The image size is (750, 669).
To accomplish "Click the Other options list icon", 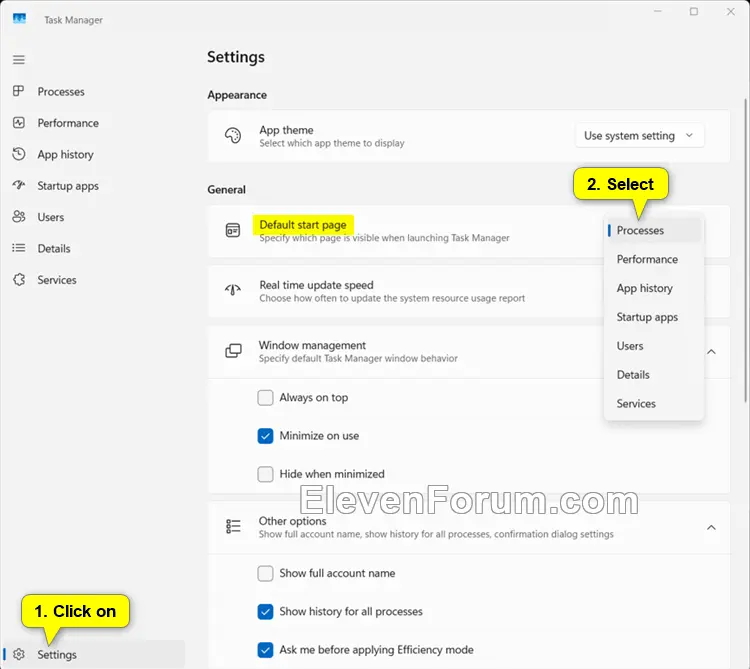I will click(233, 526).
